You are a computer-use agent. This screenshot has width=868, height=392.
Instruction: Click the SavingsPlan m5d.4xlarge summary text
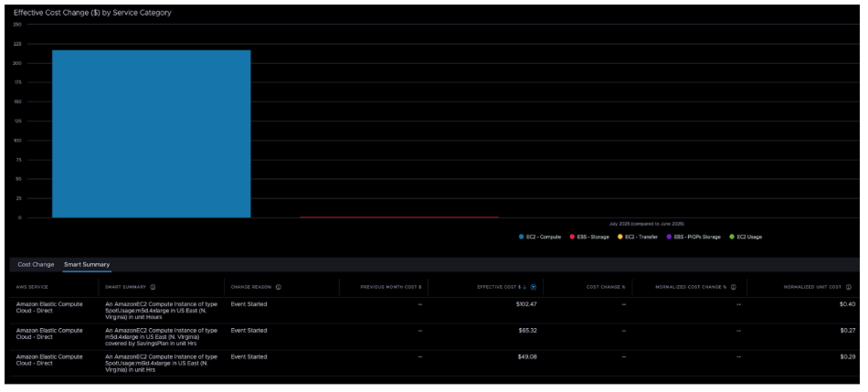click(161, 337)
